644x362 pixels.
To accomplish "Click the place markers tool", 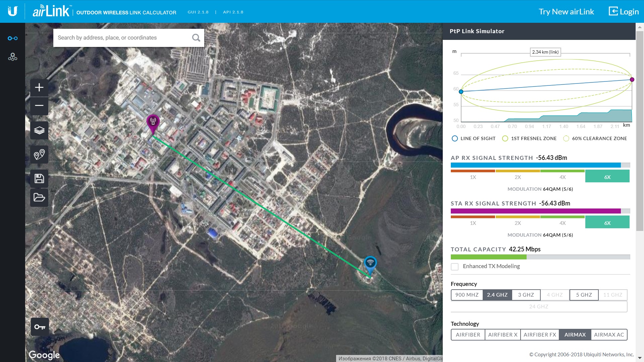I will click(39, 154).
